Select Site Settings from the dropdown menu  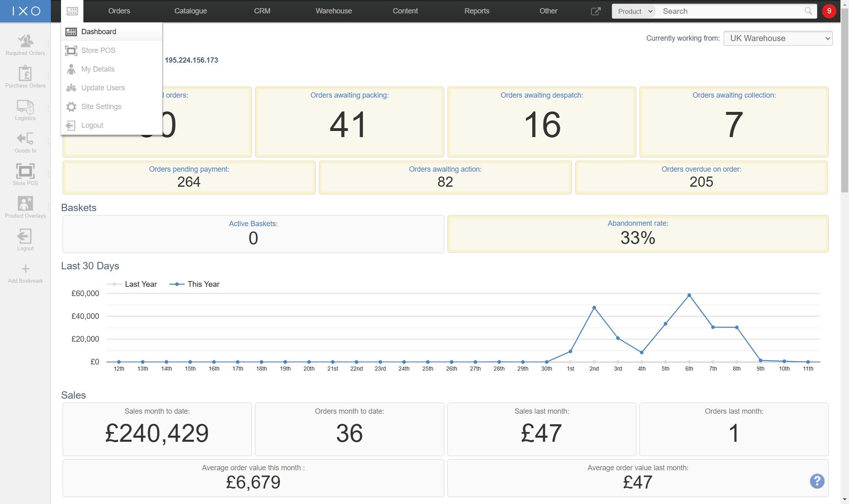click(101, 107)
